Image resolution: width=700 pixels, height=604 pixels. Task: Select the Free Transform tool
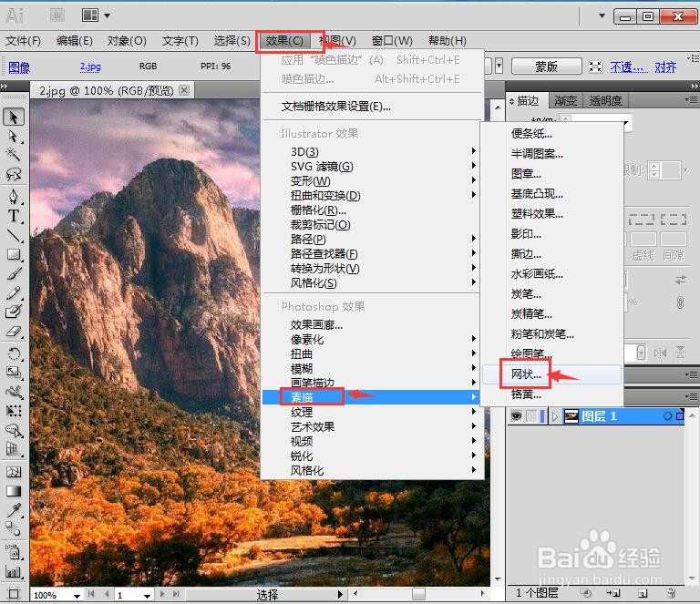pos(14,411)
